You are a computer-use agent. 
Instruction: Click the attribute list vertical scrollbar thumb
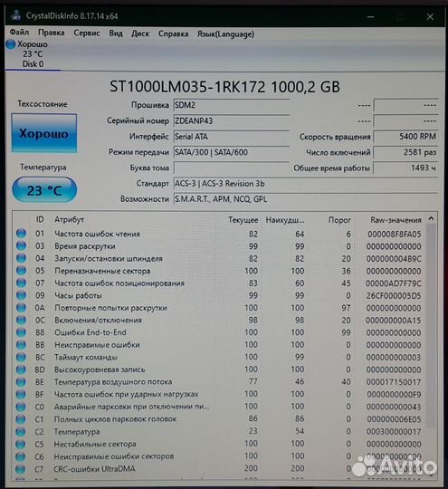[431, 326]
